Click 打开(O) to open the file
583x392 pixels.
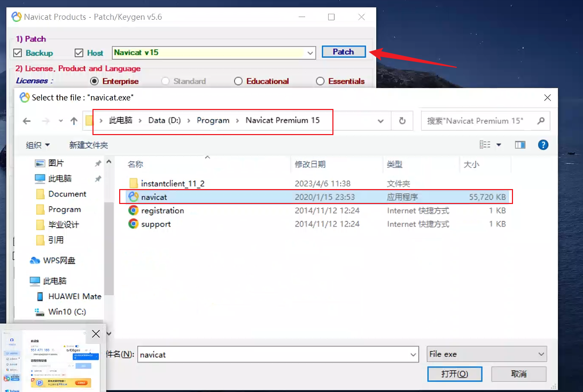455,374
